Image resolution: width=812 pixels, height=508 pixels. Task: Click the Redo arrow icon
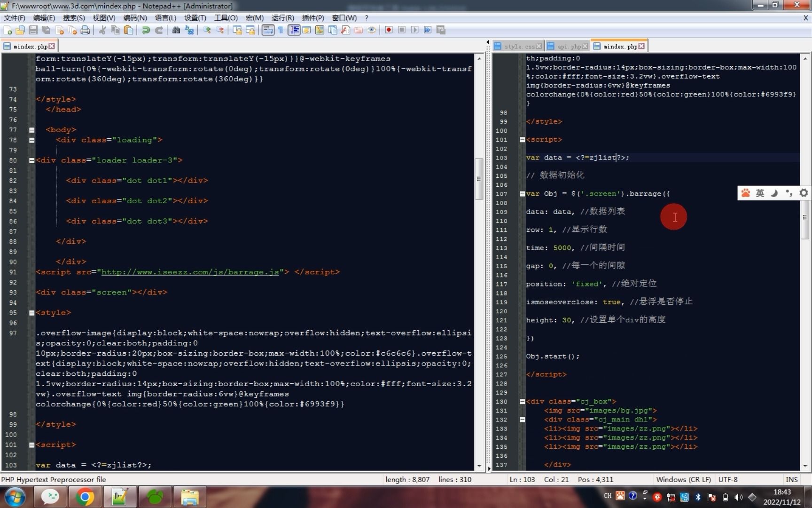tap(159, 30)
